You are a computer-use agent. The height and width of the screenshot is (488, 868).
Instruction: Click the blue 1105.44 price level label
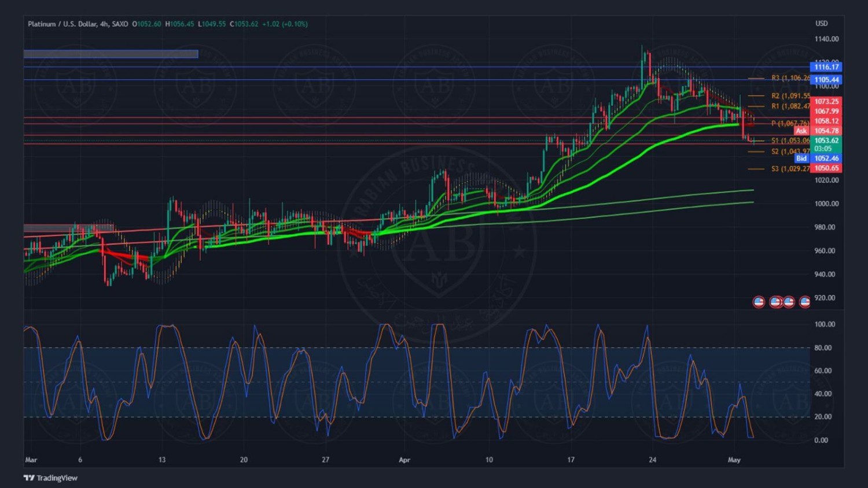tap(826, 80)
